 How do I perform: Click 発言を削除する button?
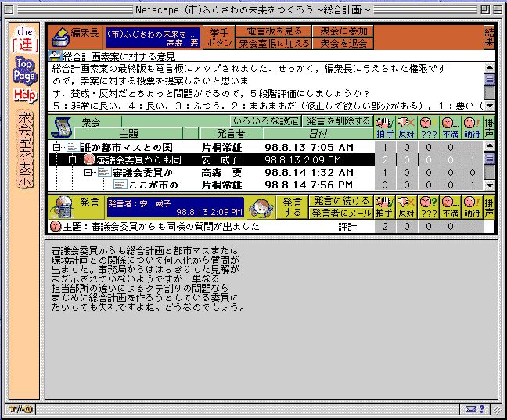337,121
